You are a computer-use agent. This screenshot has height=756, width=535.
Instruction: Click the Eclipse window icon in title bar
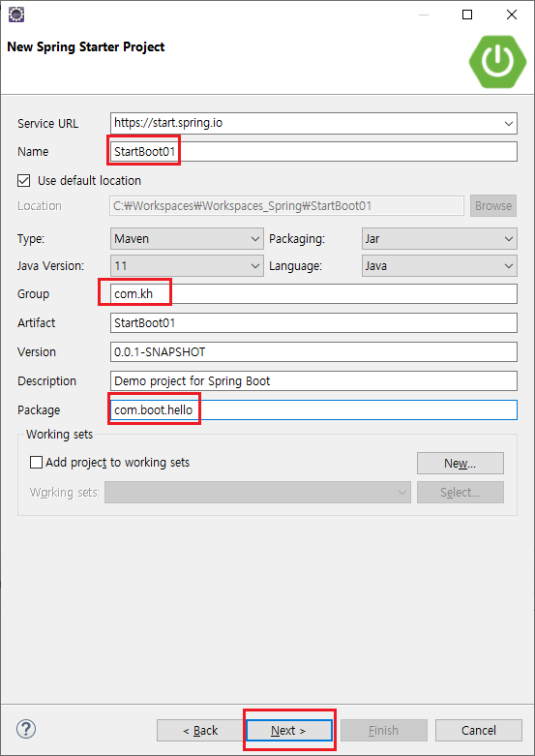(16, 15)
